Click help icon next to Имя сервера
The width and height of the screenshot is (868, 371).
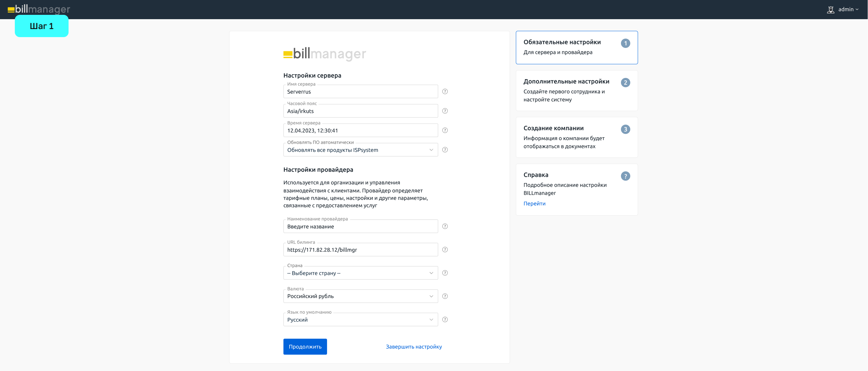[445, 92]
